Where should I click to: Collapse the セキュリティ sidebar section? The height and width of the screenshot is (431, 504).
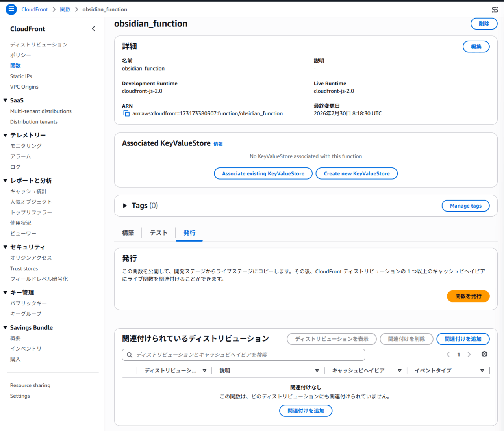[x=6, y=247]
